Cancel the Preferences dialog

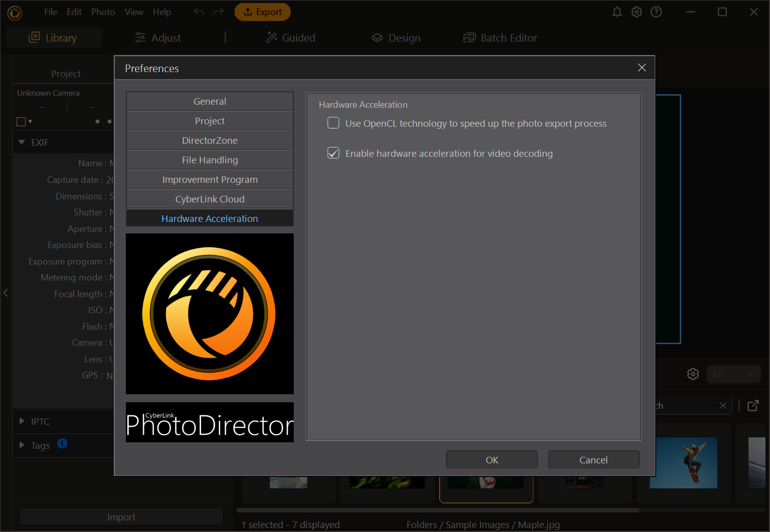click(x=593, y=460)
